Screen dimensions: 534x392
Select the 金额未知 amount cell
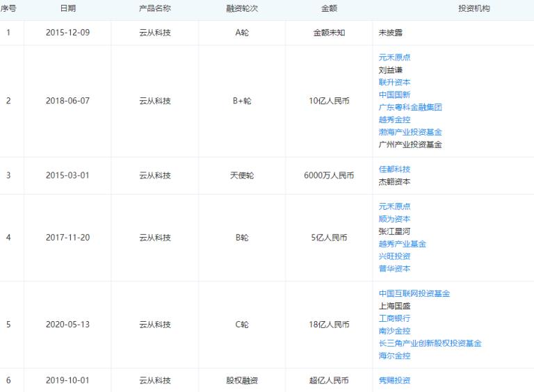tap(329, 33)
